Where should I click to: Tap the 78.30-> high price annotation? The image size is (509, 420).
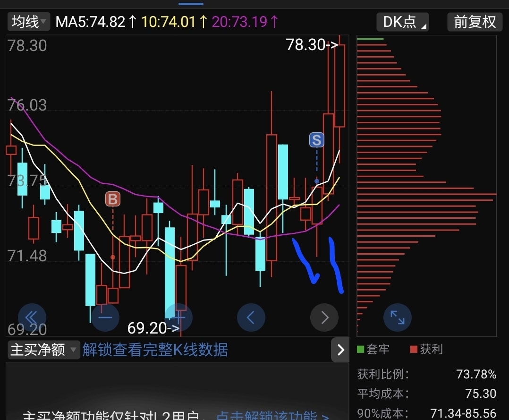coord(312,44)
